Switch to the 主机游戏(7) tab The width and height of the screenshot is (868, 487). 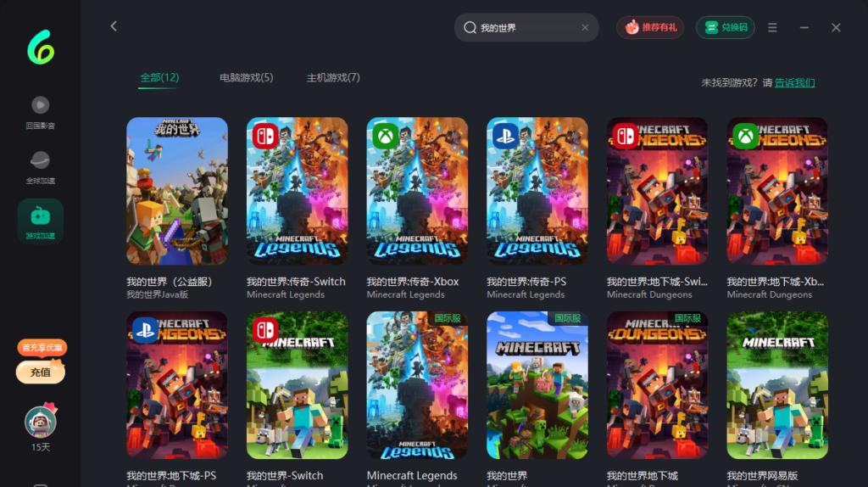pos(333,77)
